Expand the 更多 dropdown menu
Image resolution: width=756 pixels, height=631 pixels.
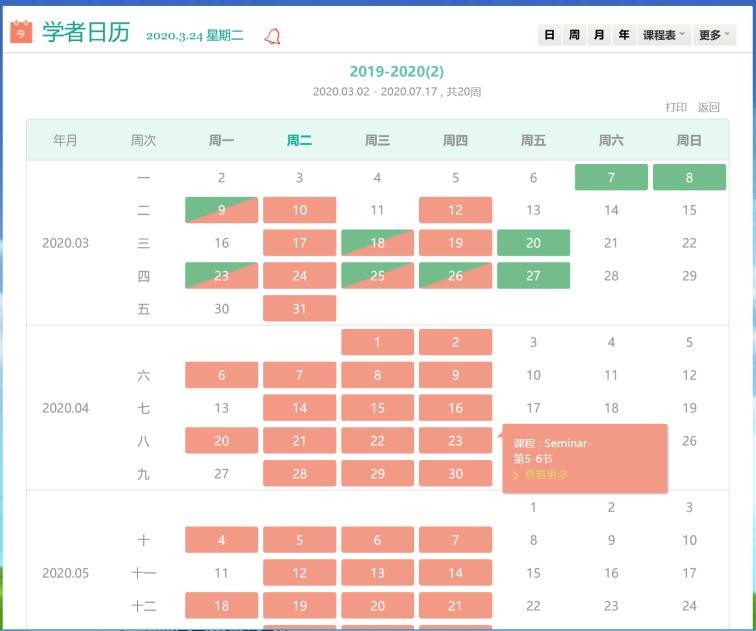click(x=714, y=35)
